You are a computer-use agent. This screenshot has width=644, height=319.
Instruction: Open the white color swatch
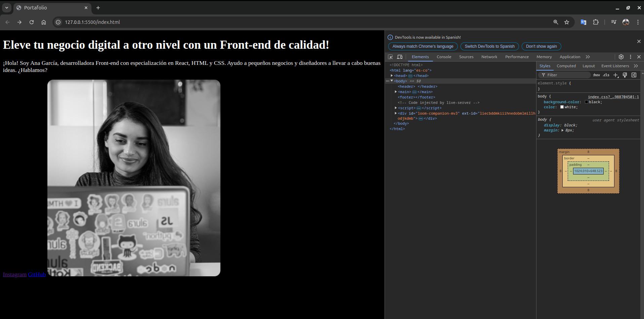(562, 107)
